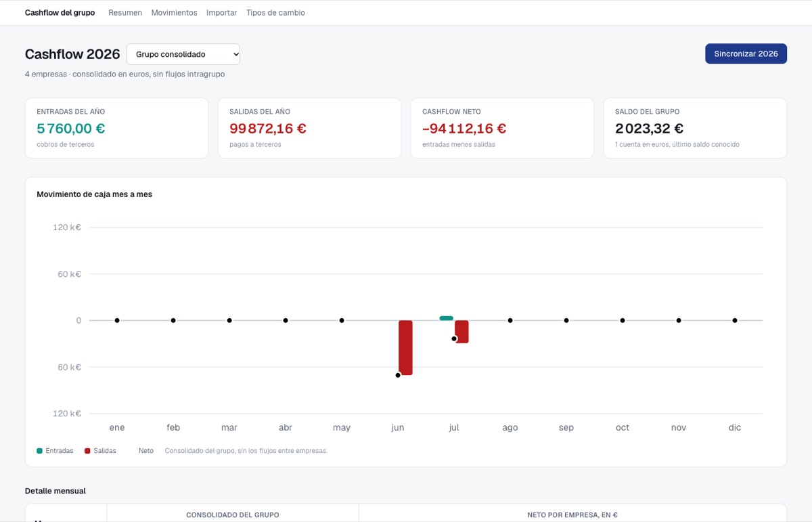Click the cobros de terceros caption
Screen dimensions: 812x522
[x=66, y=144]
